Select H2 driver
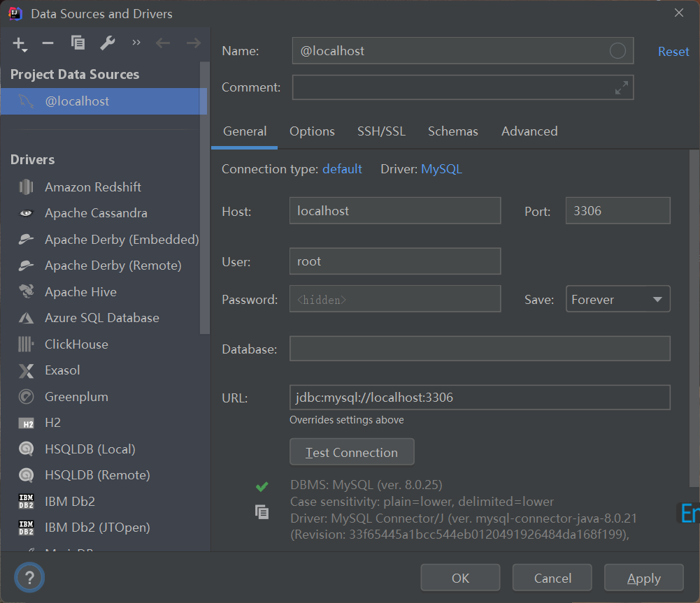 click(52, 422)
